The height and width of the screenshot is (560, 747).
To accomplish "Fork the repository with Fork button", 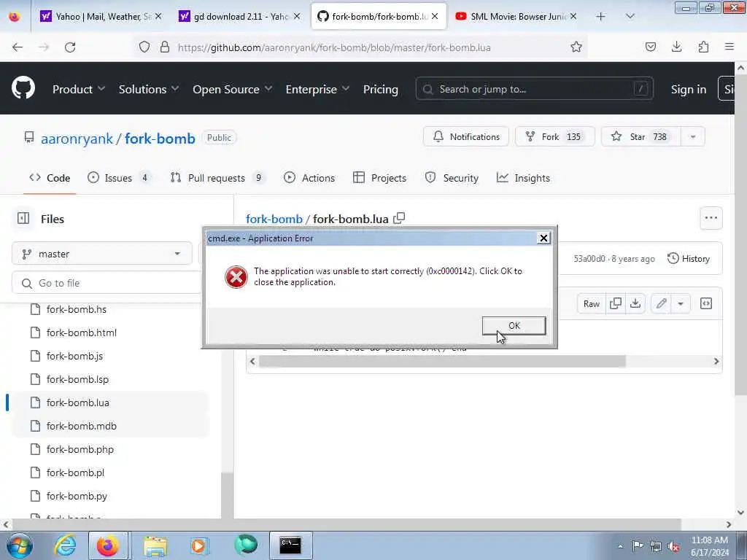I will point(555,136).
